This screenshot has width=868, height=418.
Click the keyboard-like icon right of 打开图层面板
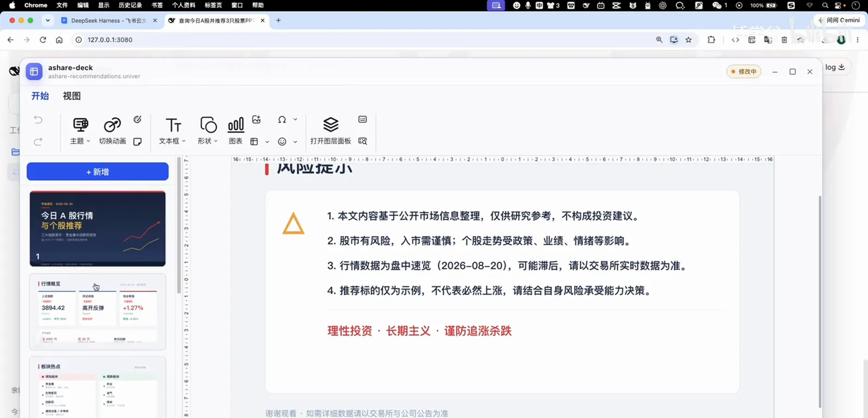click(362, 119)
